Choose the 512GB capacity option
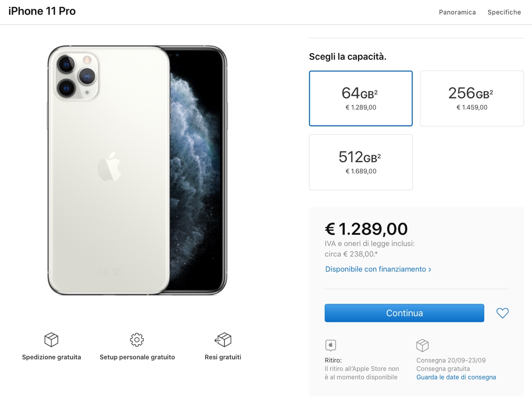The image size is (532, 405). click(361, 162)
